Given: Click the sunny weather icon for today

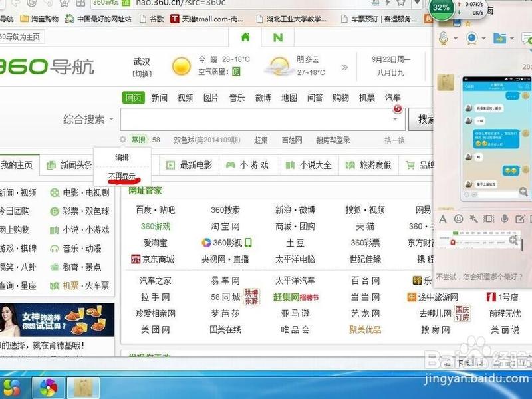Looking at the screenshot, I should (182, 65).
